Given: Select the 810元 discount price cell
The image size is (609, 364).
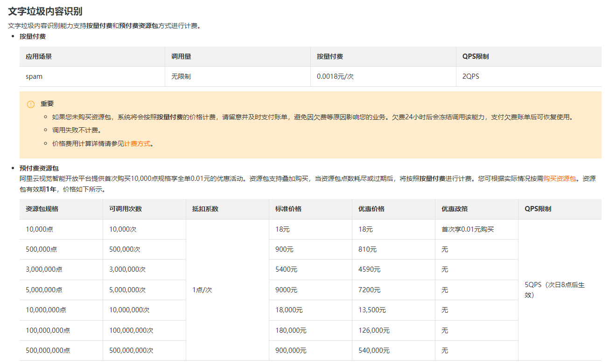Looking at the screenshot, I should [x=394, y=249].
